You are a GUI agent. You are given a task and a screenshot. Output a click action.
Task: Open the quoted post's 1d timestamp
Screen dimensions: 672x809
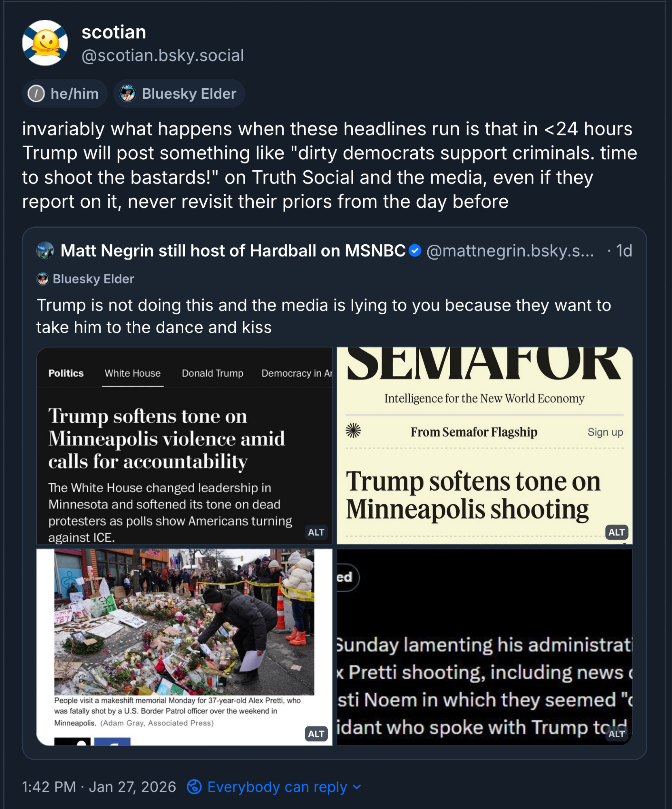point(624,251)
